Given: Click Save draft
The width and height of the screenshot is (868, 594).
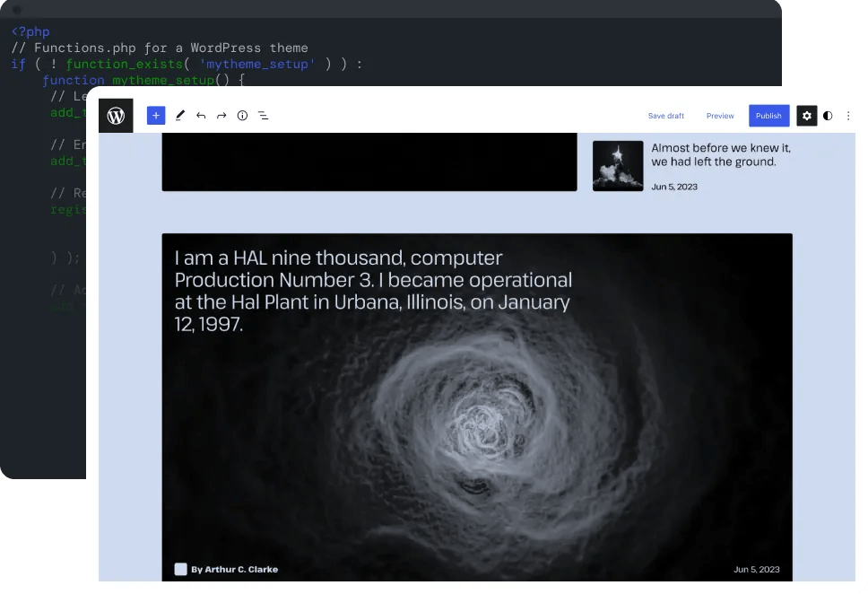Looking at the screenshot, I should coord(665,116).
